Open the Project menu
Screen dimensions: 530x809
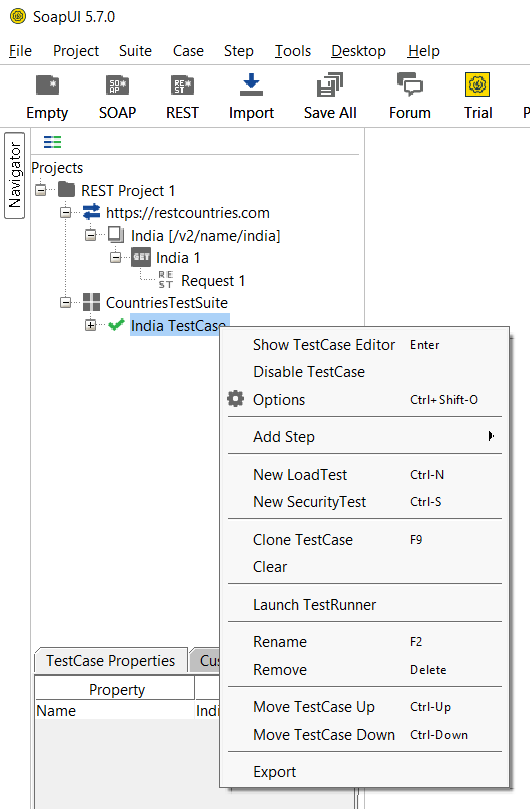(x=76, y=51)
